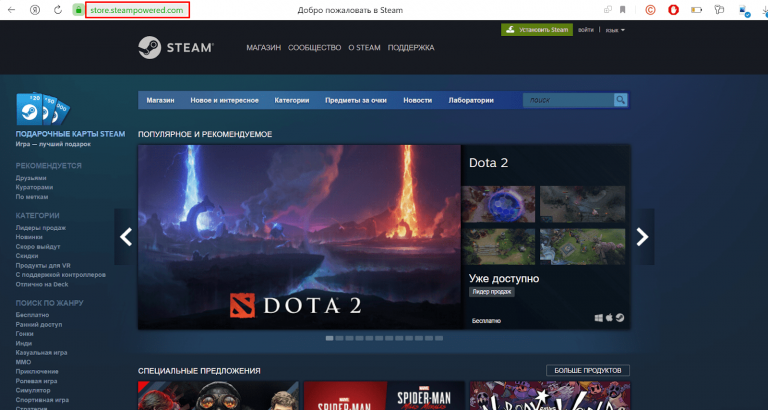Open the Новое и интересное nav tab
This screenshot has width=768, height=410.
(x=224, y=100)
